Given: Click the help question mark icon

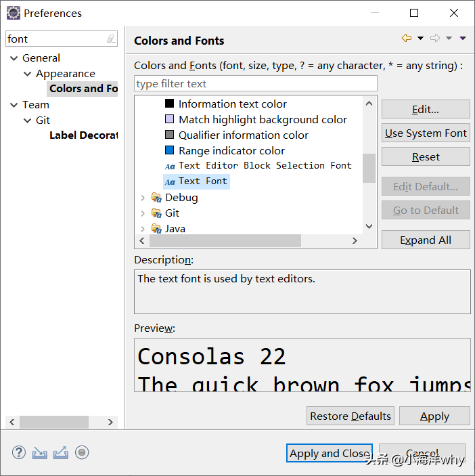Looking at the screenshot, I should [19, 452].
